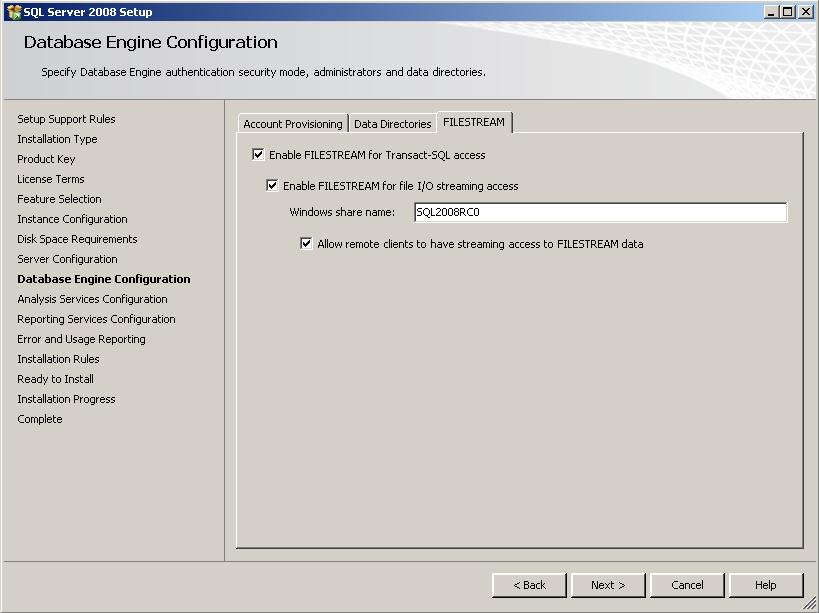This screenshot has width=819, height=613.
Task: Click Ready to Install step in sidebar
Action: point(55,379)
